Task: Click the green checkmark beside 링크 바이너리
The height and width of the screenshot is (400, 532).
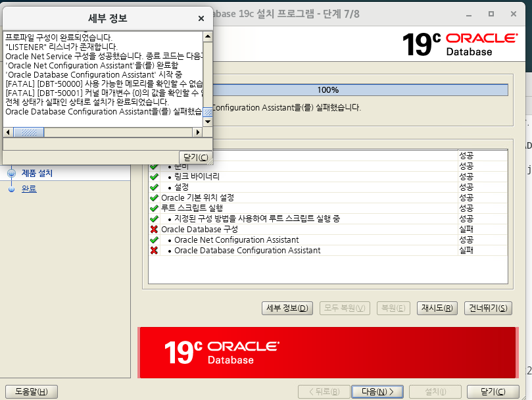Action: (x=154, y=176)
